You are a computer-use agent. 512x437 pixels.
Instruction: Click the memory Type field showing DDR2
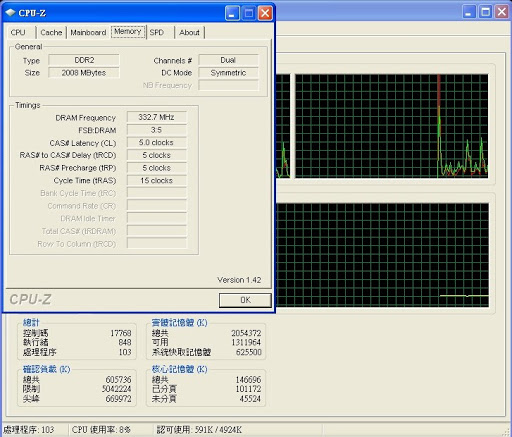tap(84, 60)
